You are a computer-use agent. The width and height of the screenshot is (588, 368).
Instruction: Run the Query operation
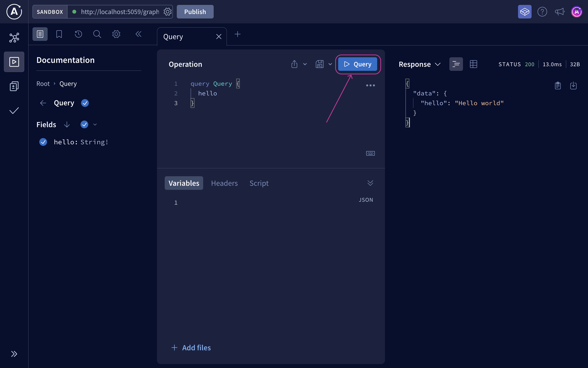coord(358,64)
